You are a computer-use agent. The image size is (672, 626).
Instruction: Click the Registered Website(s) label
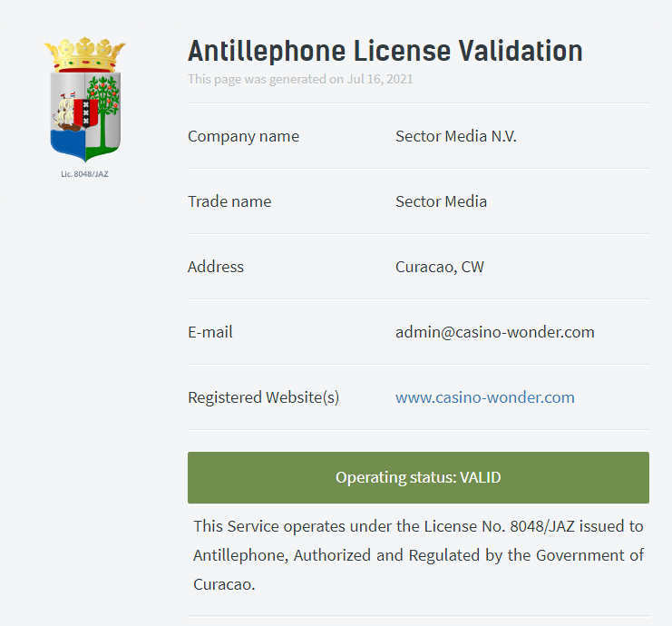(263, 397)
